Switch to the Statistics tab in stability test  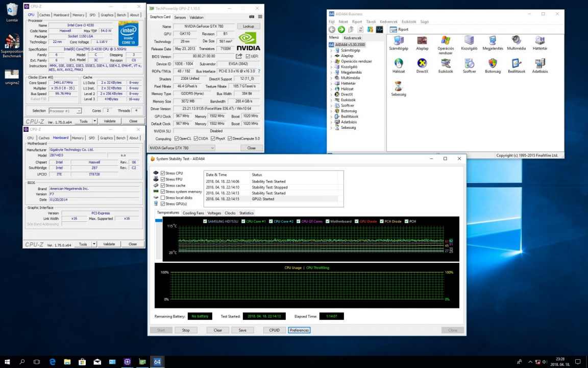click(x=247, y=213)
